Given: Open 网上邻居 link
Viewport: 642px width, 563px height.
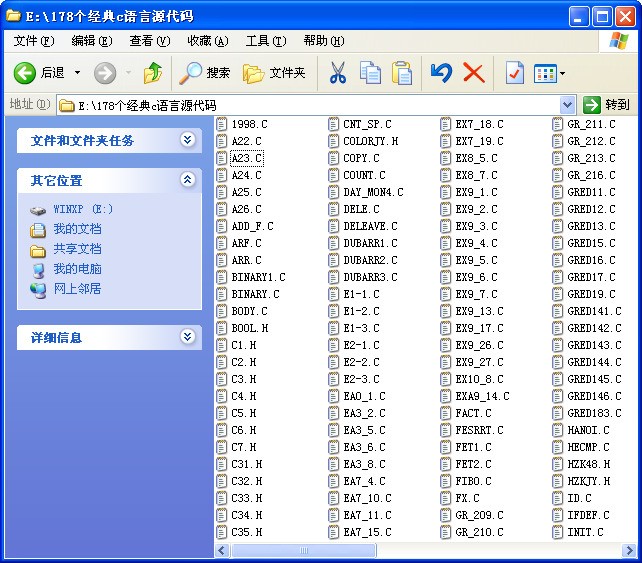Looking at the screenshot, I should 77,289.
